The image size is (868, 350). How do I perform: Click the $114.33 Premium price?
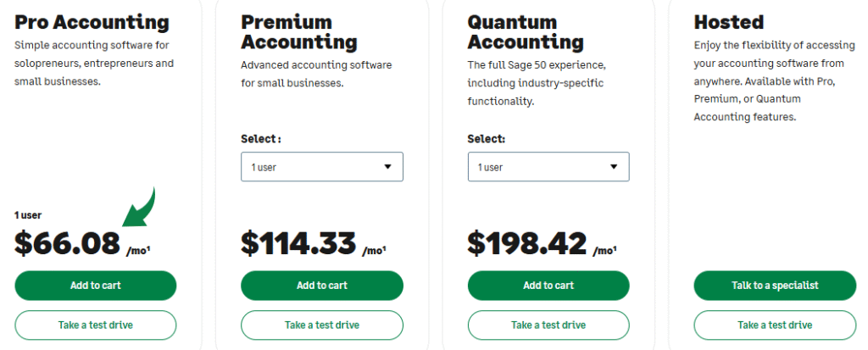(x=298, y=243)
